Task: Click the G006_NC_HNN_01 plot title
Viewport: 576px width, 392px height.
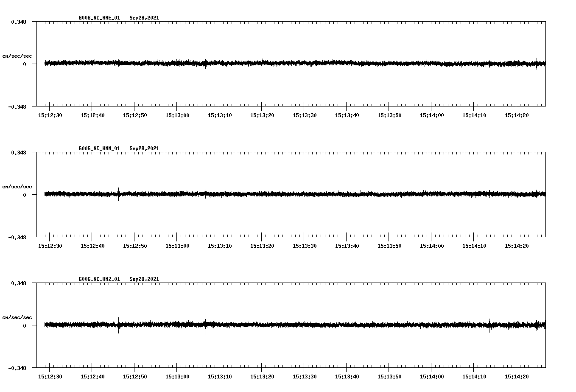Action: [x=99, y=148]
